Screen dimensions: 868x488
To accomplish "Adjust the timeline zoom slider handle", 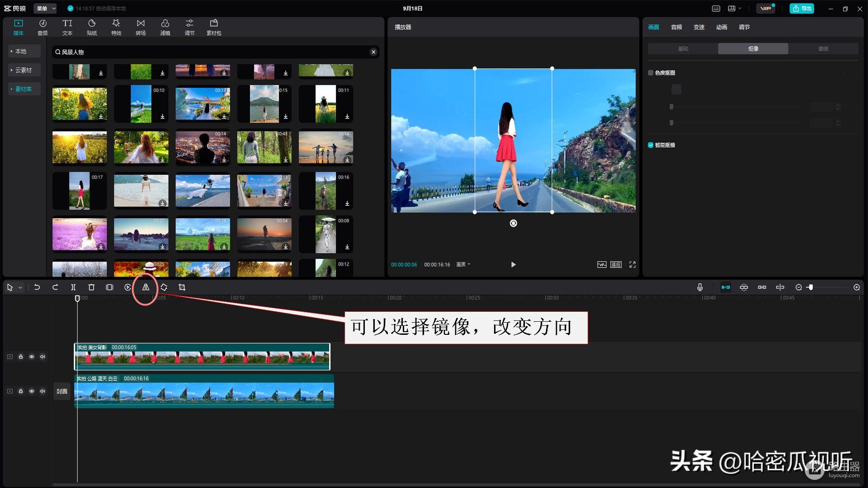I will click(811, 287).
